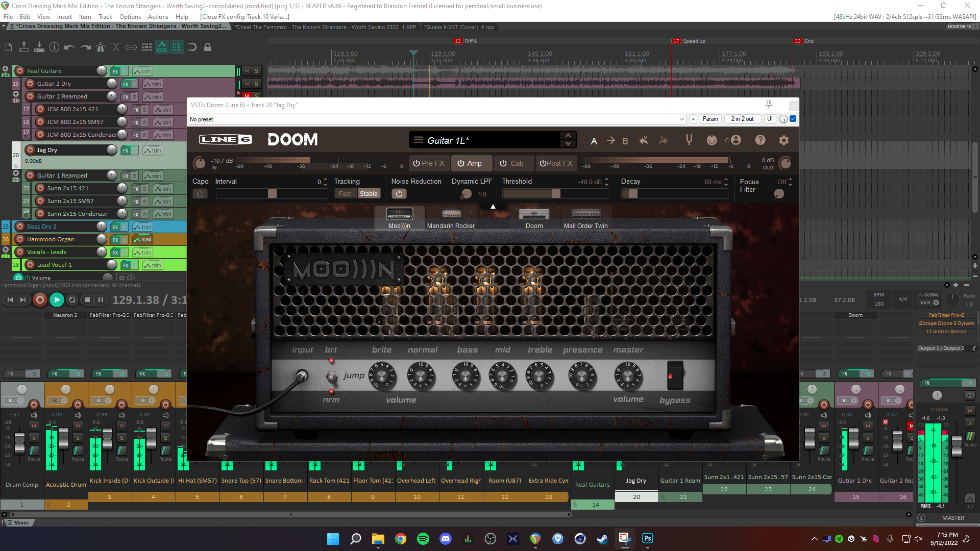Open Spotify from the taskbar
The width and height of the screenshot is (980, 551).
coord(423,539)
